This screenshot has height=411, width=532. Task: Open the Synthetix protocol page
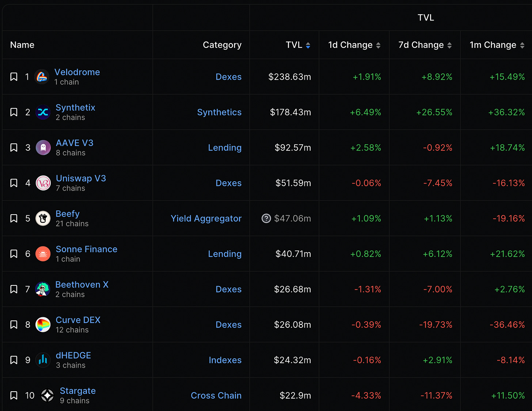pyautogui.click(x=75, y=107)
